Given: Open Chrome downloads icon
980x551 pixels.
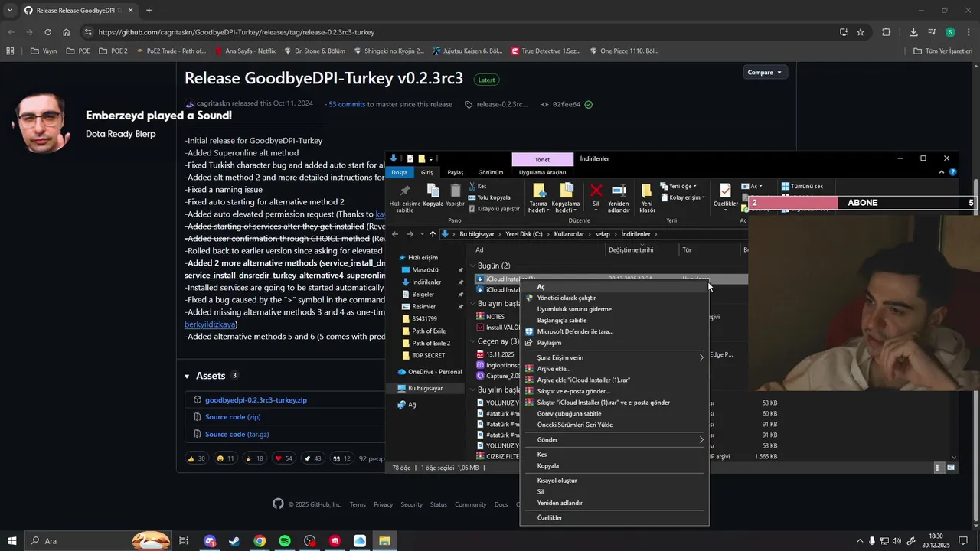Looking at the screenshot, I should point(913,32).
